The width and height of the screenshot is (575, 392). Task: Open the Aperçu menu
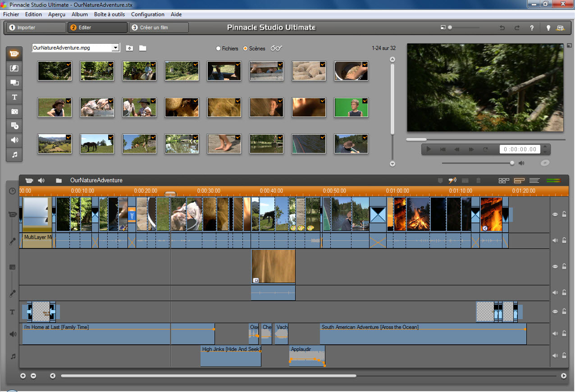pyautogui.click(x=57, y=14)
